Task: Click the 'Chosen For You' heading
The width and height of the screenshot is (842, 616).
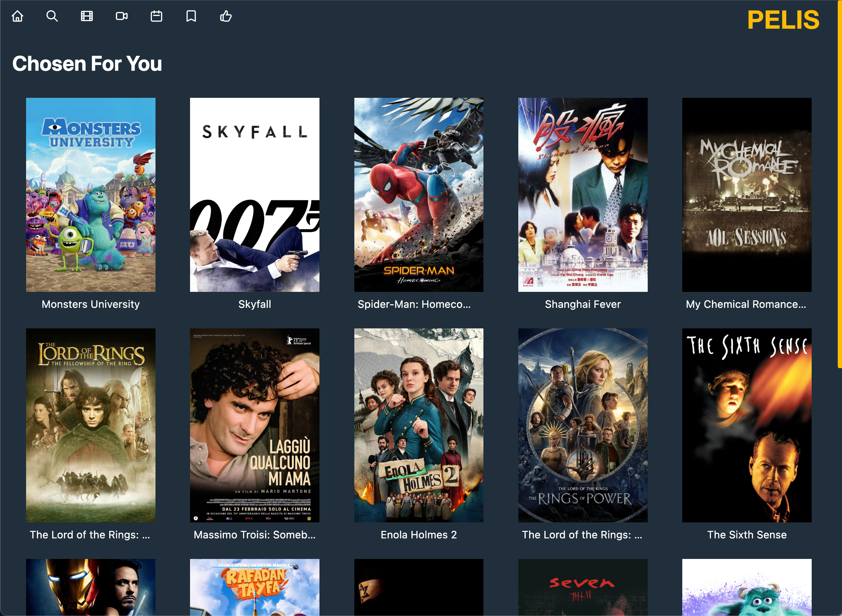Action: pos(87,64)
